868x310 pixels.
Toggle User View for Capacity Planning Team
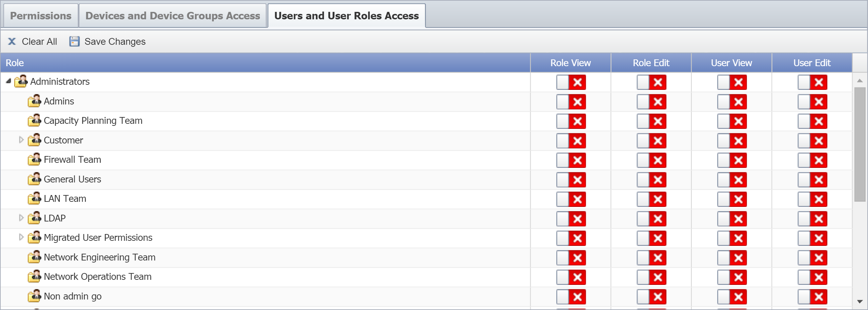(732, 121)
